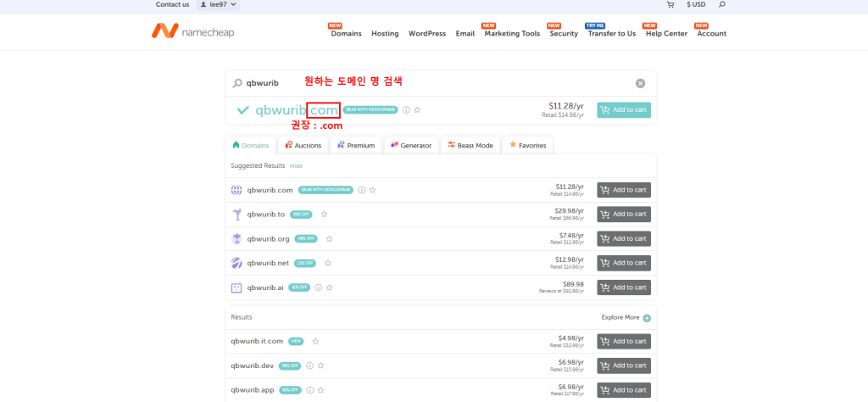This screenshot has width=868, height=402.
Task: Open the lee97 account dropdown
Action: tap(218, 4)
